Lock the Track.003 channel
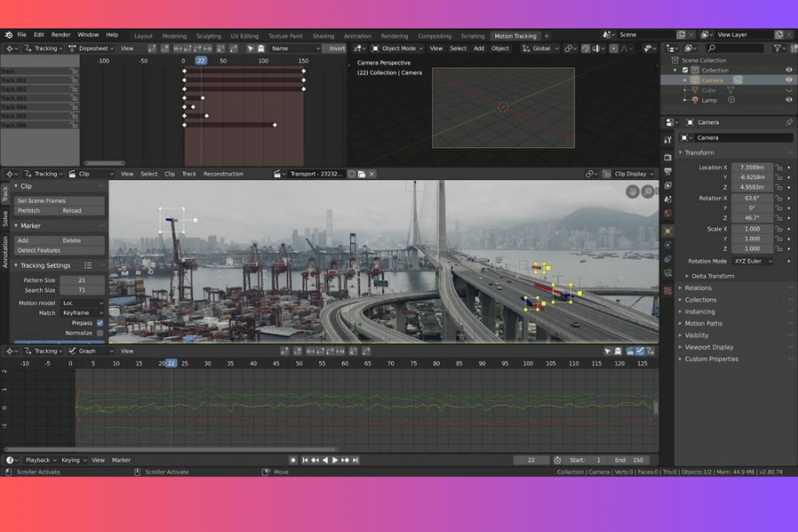 click(74, 98)
